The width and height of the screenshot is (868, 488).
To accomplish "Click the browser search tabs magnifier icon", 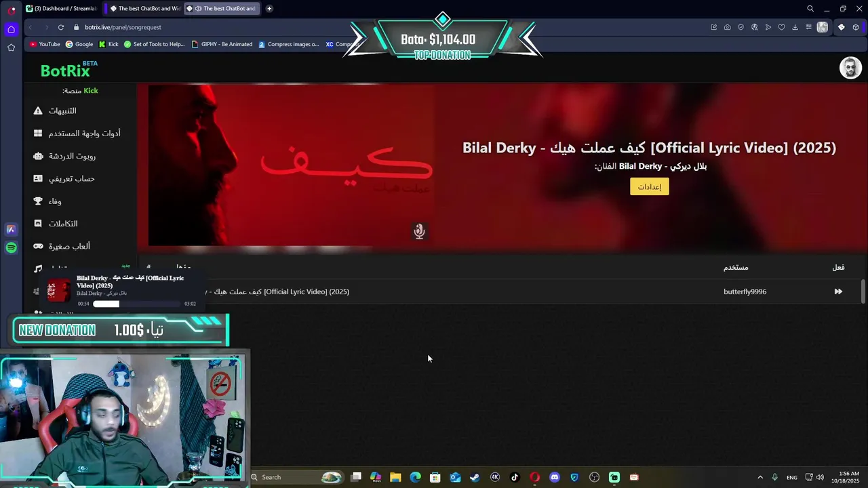I will tap(810, 9).
